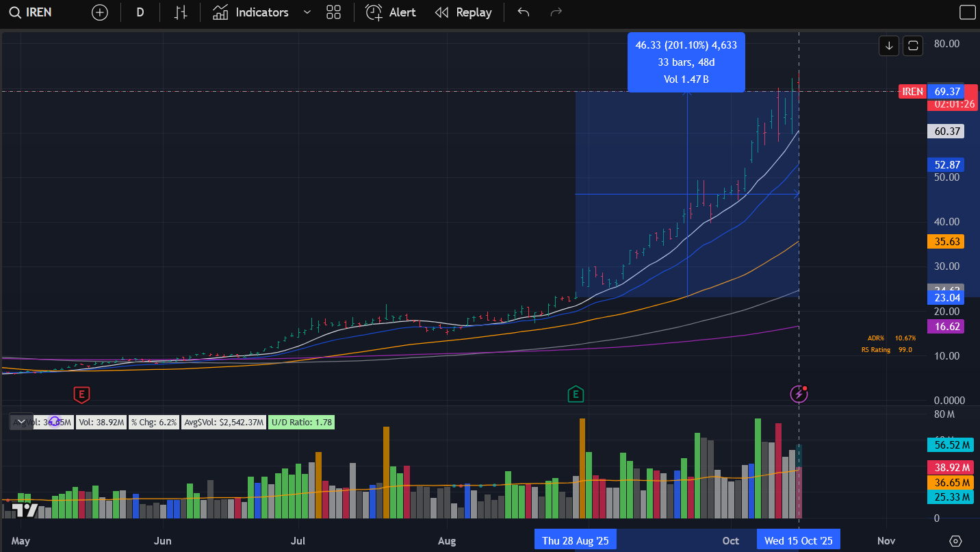980x552 pixels.
Task: Open chart settings gear at bottom right
Action: (x=956, y=540)
